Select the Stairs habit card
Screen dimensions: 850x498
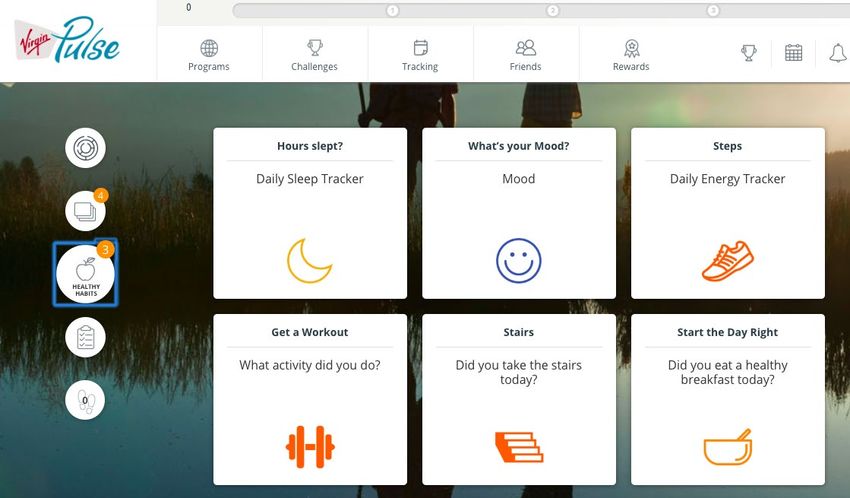(519, 399)
